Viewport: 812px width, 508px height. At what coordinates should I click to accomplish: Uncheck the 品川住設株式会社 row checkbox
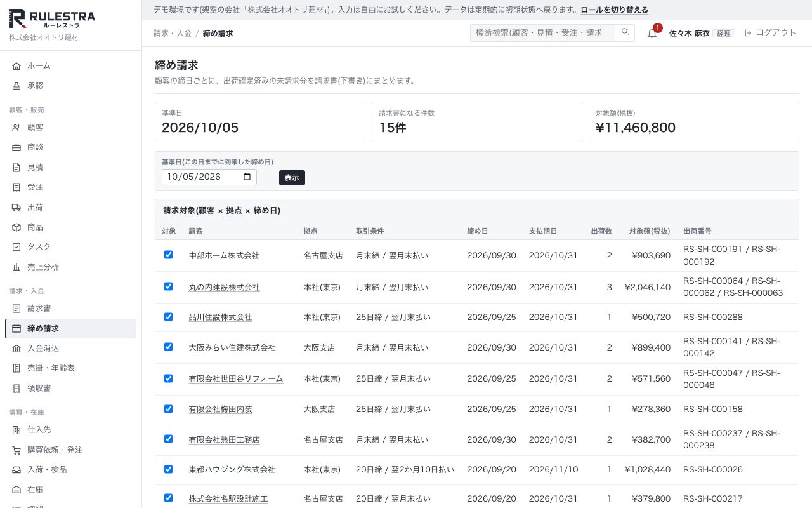coord(168,316)
